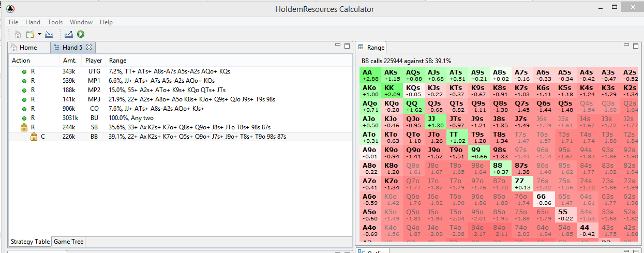Click the Player column header

[x=94, y=61]
